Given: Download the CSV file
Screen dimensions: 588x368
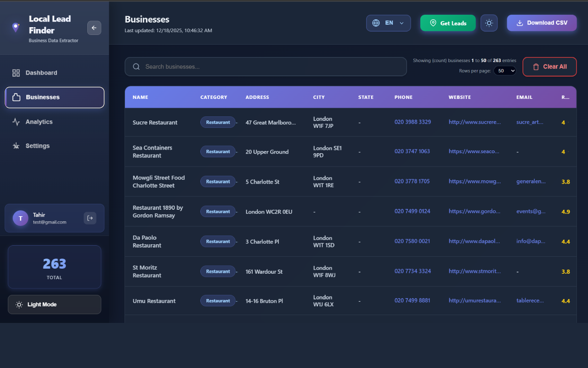Looking at the screenshot, I should (542, 23).
